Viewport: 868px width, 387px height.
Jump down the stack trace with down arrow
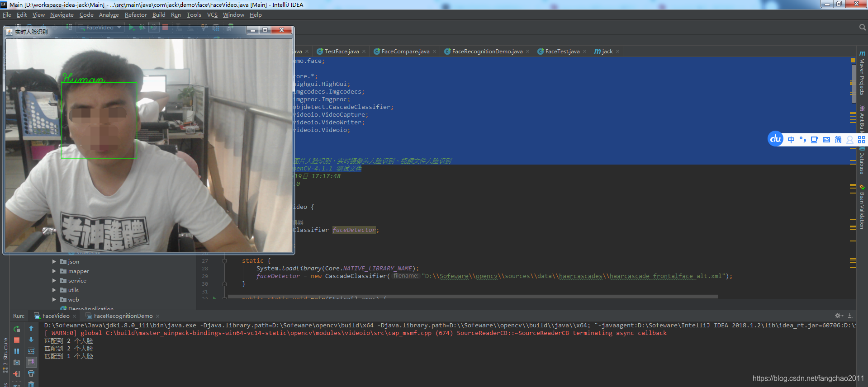[31, 340]
